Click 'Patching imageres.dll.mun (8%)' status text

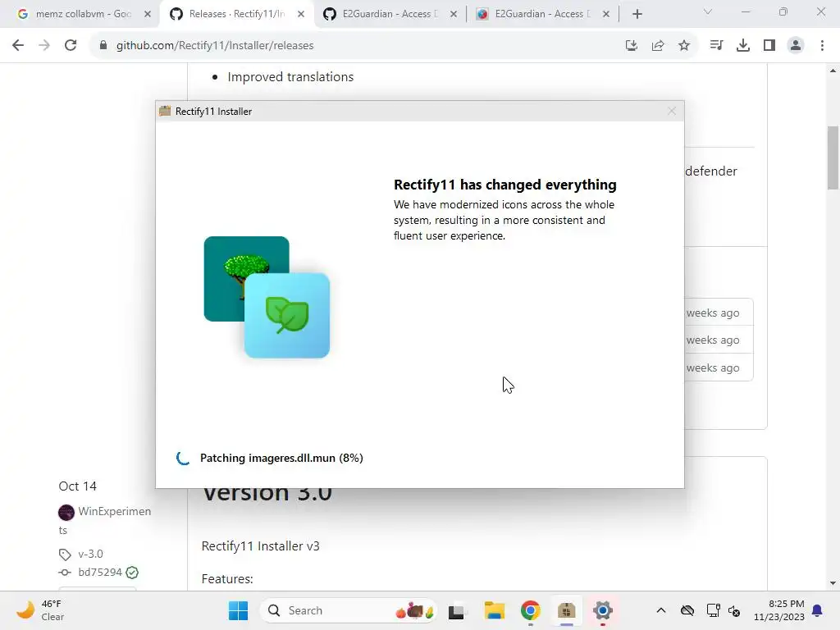click(281, 458)
